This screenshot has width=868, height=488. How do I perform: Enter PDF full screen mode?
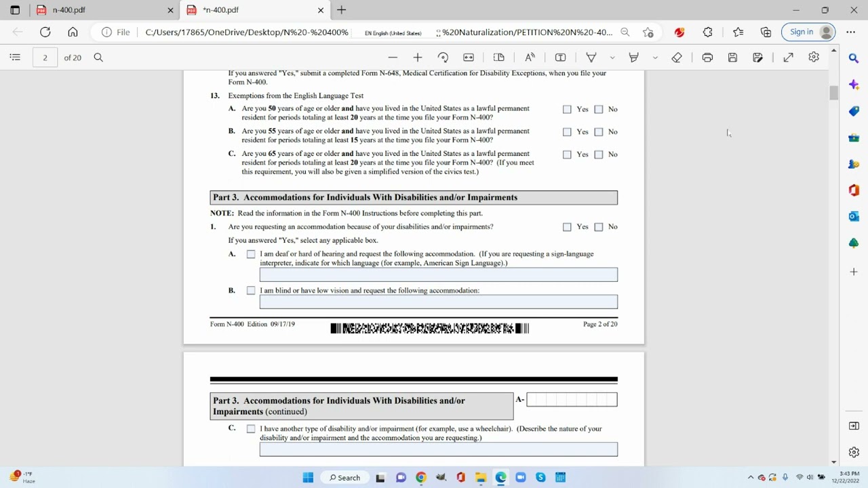788,58
